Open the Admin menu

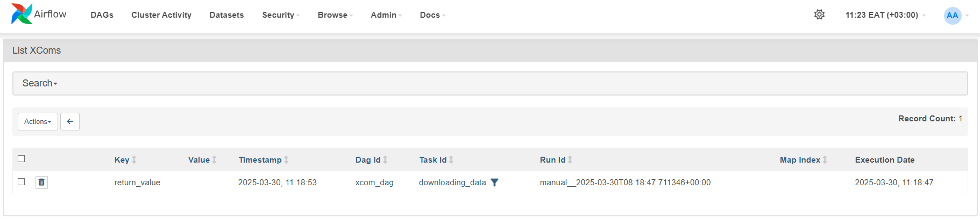tap(386, 15)
